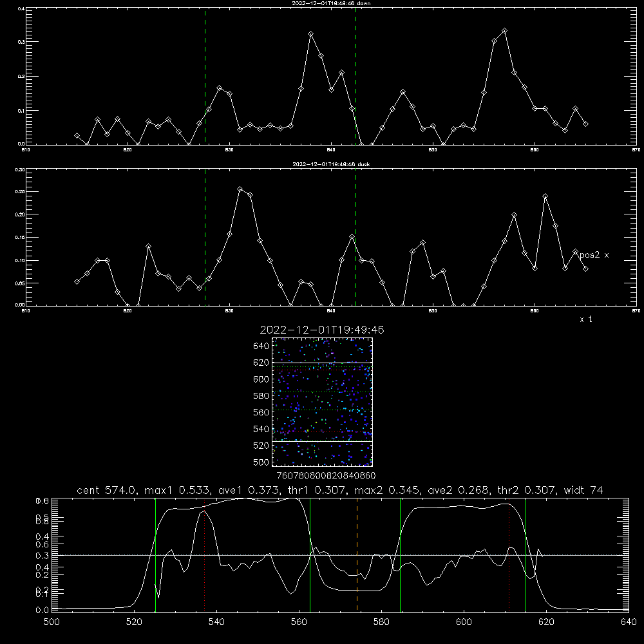Viewport: 644px width, 644px height.
Task: Click scatter image y-axis label 560
Action: 261,412
